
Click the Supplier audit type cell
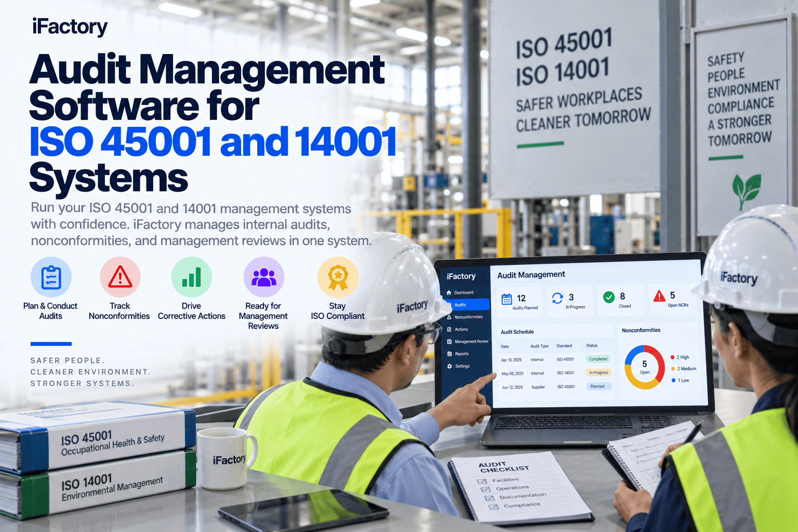538,387
